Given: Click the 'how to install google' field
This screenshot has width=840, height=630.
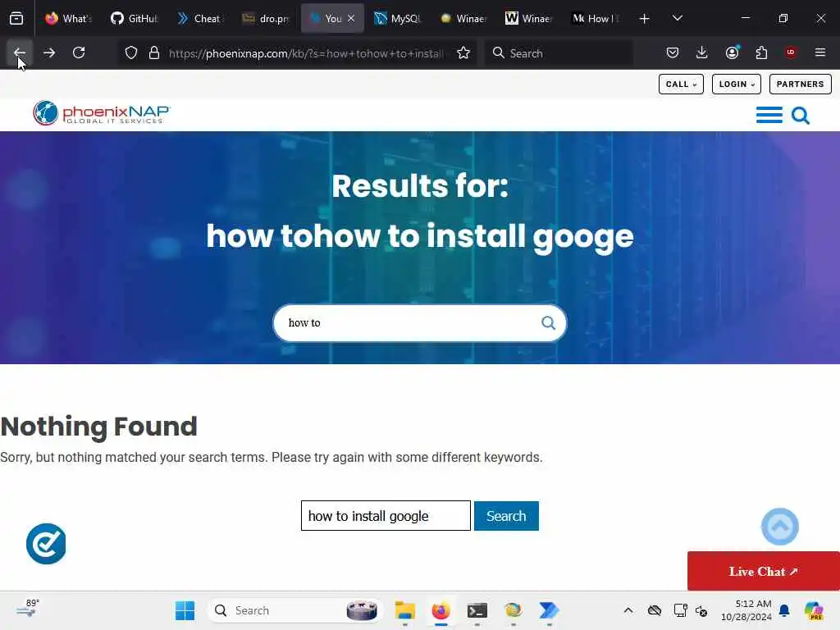Looking at the screenshot, I should tap(386, 515).
